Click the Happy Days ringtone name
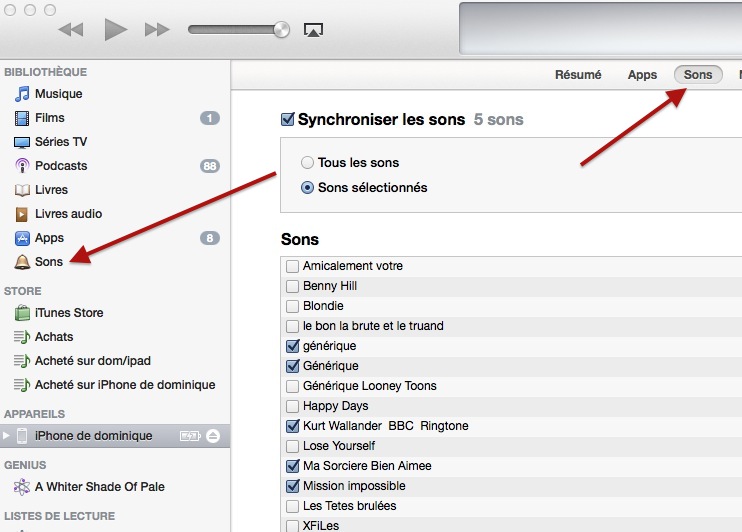This screenshot has height=532, width=742. point(336,406)
